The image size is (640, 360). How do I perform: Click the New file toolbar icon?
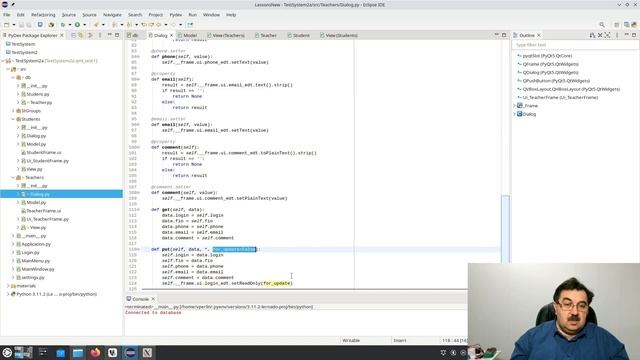7,25
